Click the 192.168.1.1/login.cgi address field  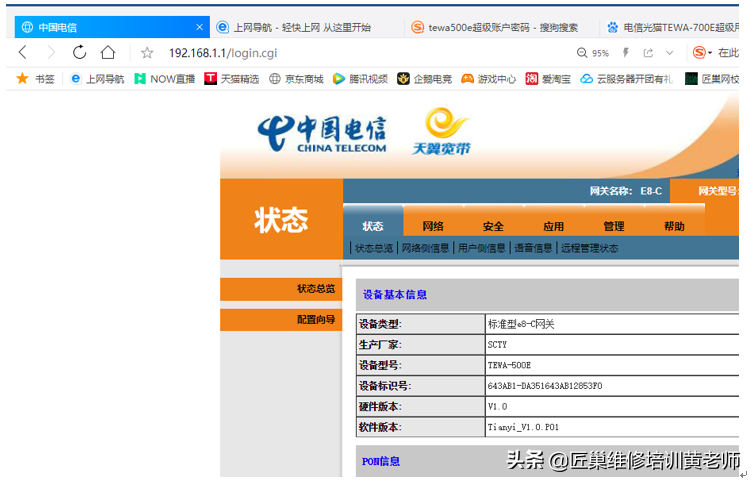point(223,53)
